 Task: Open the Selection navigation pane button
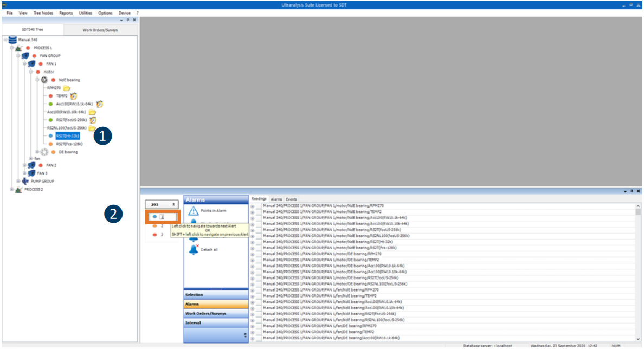(216, 295)
